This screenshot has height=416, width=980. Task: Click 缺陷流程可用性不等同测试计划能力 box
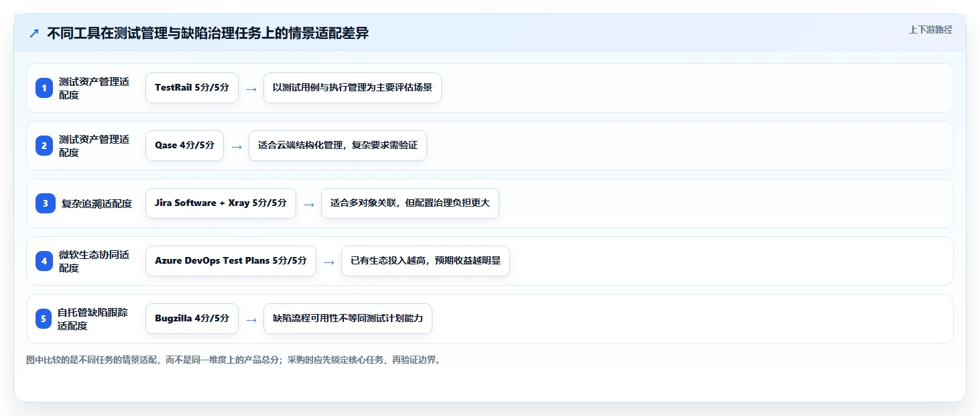click(348, 319)
